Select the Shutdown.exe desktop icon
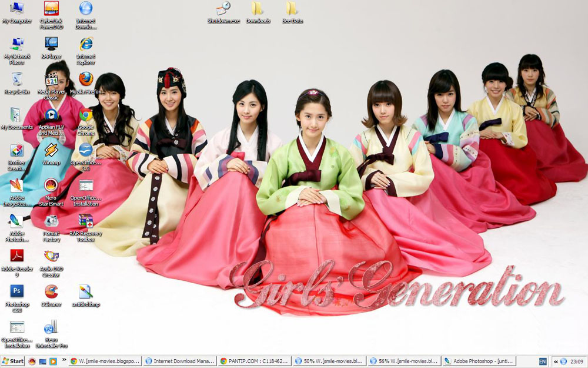Viewport: 588px width, 368px height. click(x=223, y=12)
